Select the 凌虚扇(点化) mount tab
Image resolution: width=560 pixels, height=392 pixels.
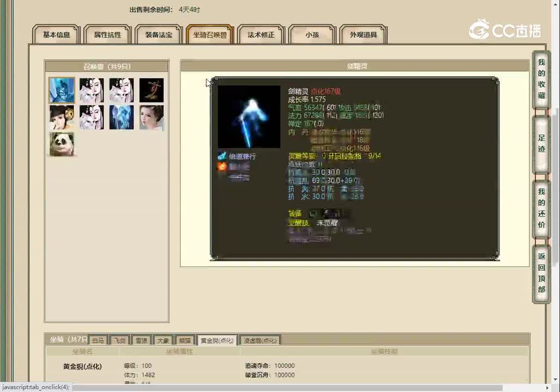pos(260,340)
